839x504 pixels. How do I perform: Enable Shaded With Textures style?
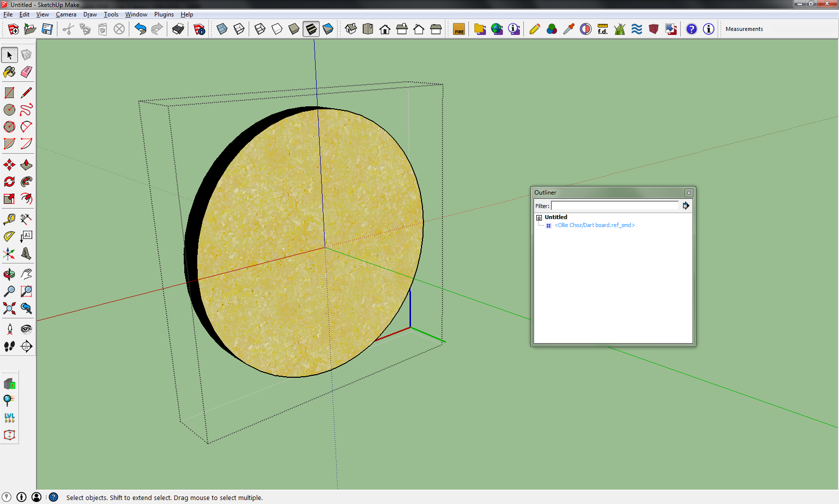(311, 29)
